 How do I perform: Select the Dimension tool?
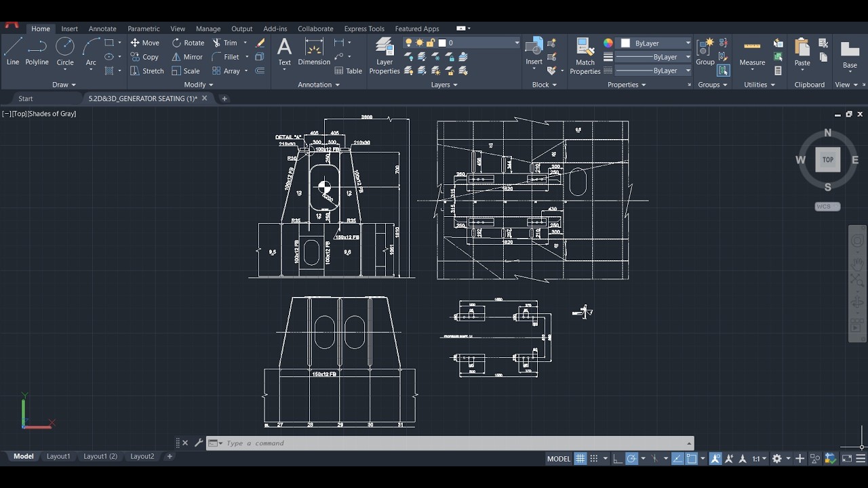314,52
